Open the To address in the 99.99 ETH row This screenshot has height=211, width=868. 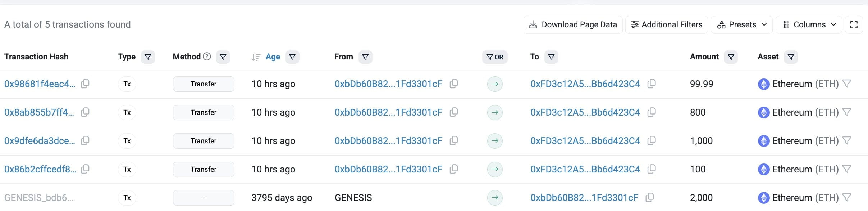[585, 84]
